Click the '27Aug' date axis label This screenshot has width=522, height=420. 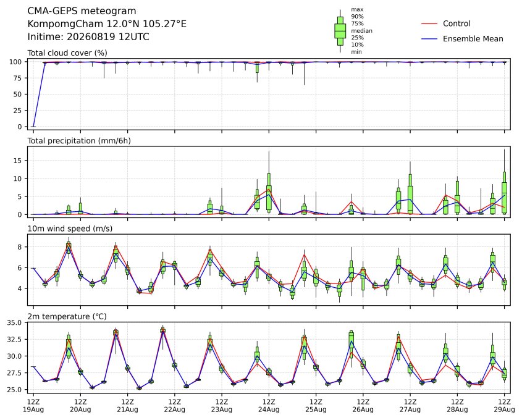(410, 409)
